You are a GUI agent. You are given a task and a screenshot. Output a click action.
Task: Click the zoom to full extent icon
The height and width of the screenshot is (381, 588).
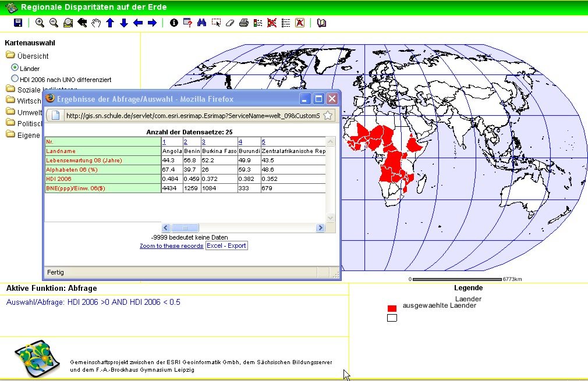[x=68, y=23]
